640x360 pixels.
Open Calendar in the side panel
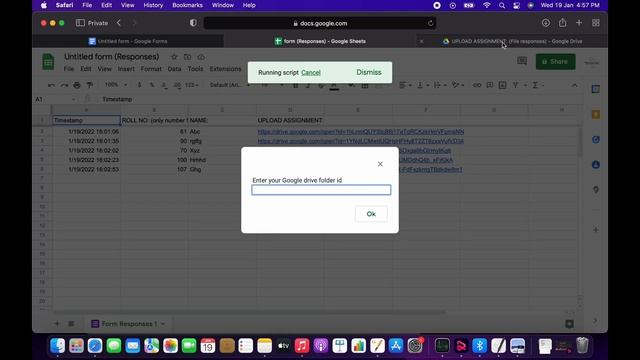[x=596, y=89]
